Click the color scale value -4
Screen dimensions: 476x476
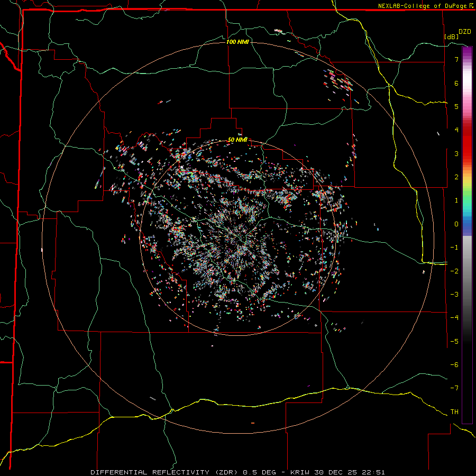click(454, 317)
